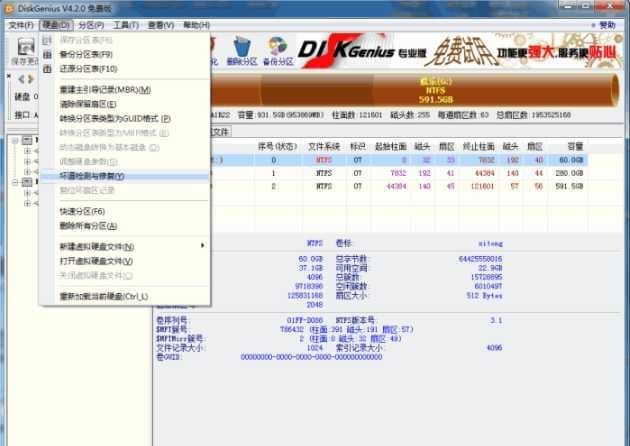The image size is (630, 446).
Task: Click end cylinder value 121601 in row 2
Action: click(482, 186)
